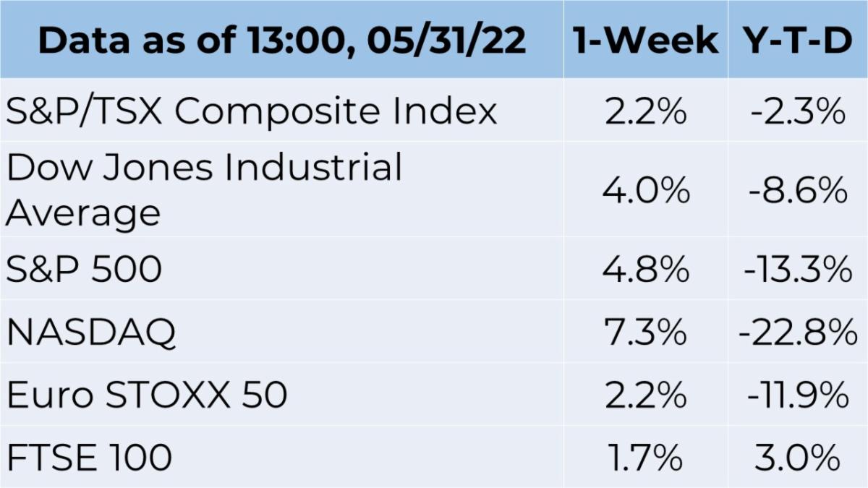Click the S&P 500 4.8% weekly value
This screenshot has height=488, width=868.
pyautogui.click(x=646, y=270)
